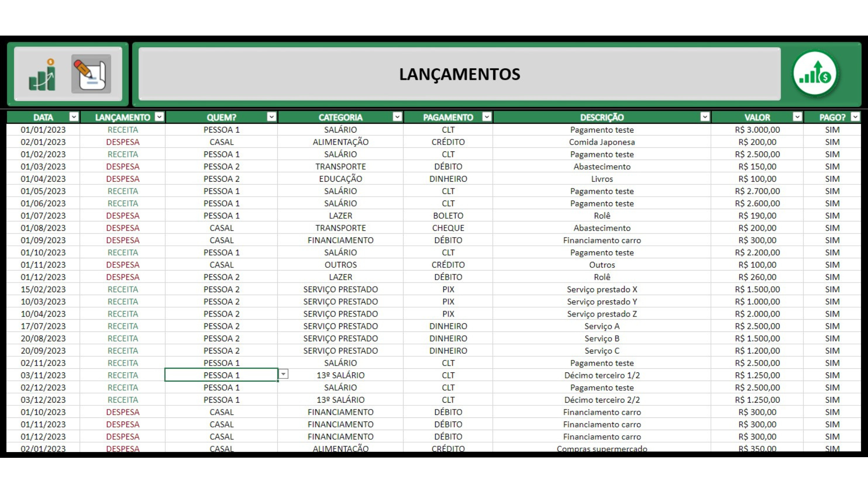Click the R$ 3.000,00 value cell

pos(757,130)
